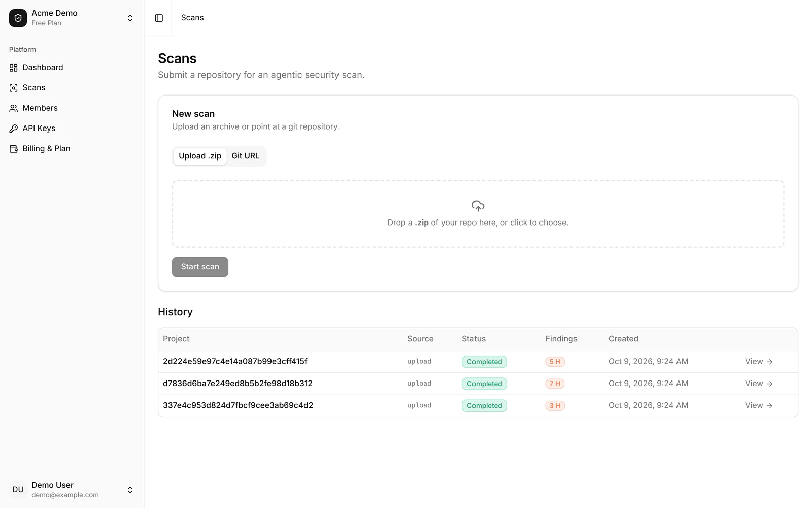This screenshot has height=508, width=812.
Task: Click the Source column header
Action: point(420,339)
